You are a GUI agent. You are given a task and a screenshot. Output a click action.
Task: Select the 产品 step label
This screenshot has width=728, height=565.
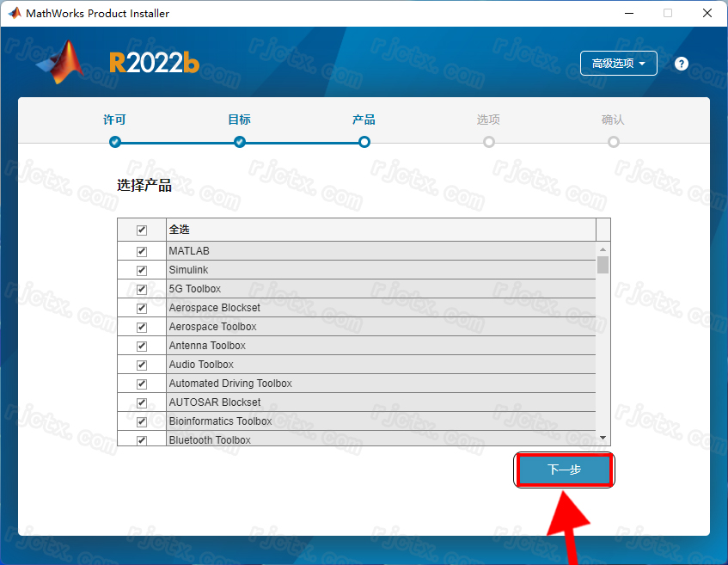(x=364, y=120)
